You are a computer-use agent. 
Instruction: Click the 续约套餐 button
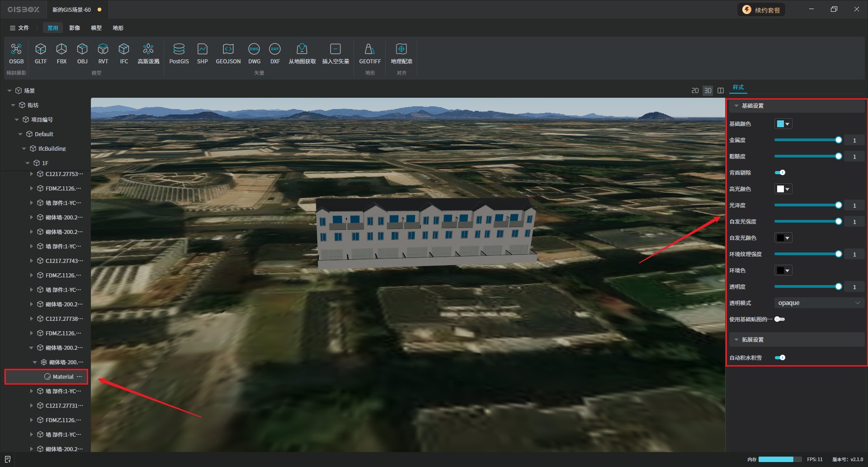click(762, 10)
